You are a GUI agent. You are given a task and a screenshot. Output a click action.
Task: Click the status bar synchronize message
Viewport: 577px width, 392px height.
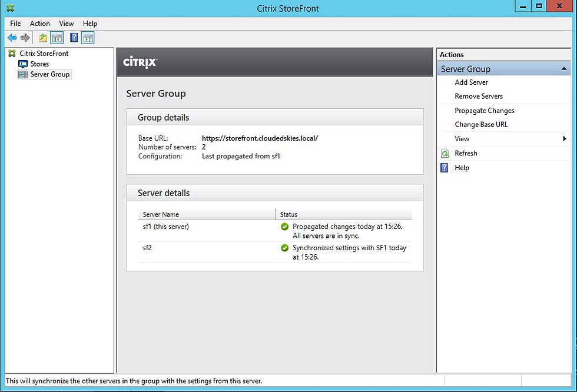(x=134, y=381)
